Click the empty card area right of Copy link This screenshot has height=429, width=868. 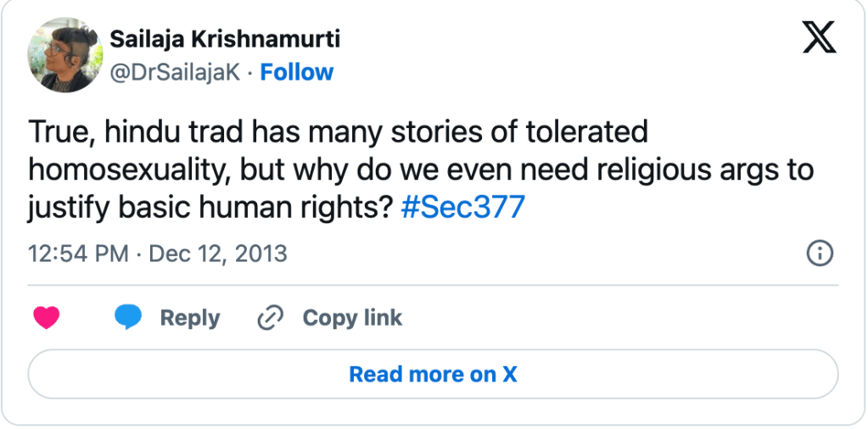click(619, 318)
